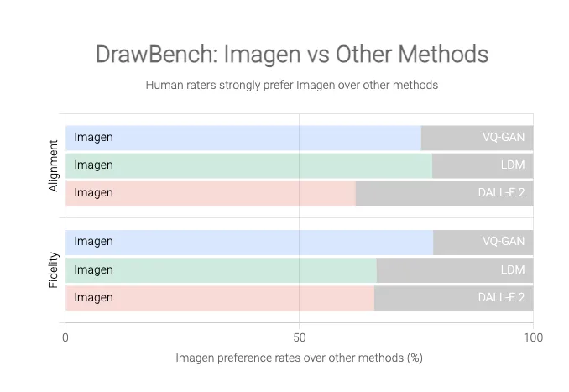Click the green Imagen bar in the Fidelity group
The height and width of the screenshot is (392, 569).
pos(221,269)
